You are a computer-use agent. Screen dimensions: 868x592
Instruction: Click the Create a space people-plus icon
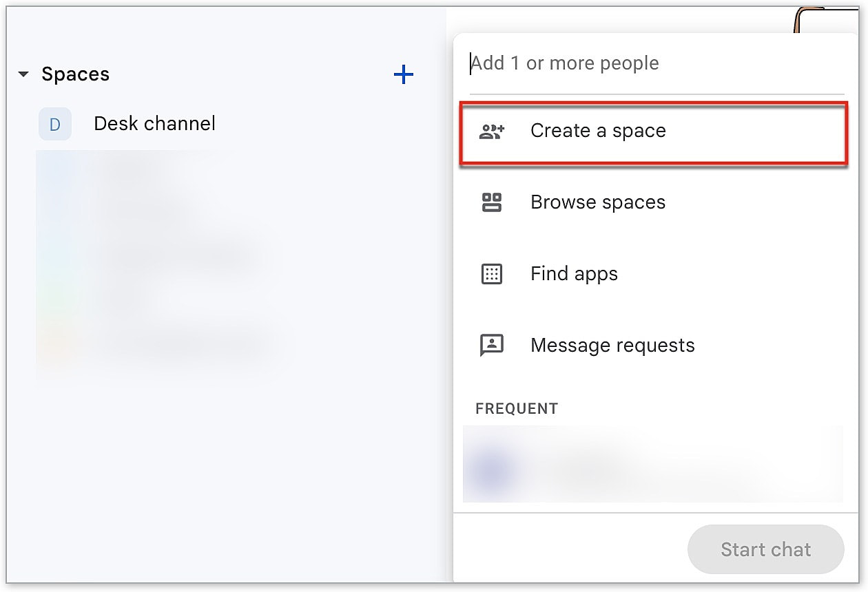click(492, 131)
